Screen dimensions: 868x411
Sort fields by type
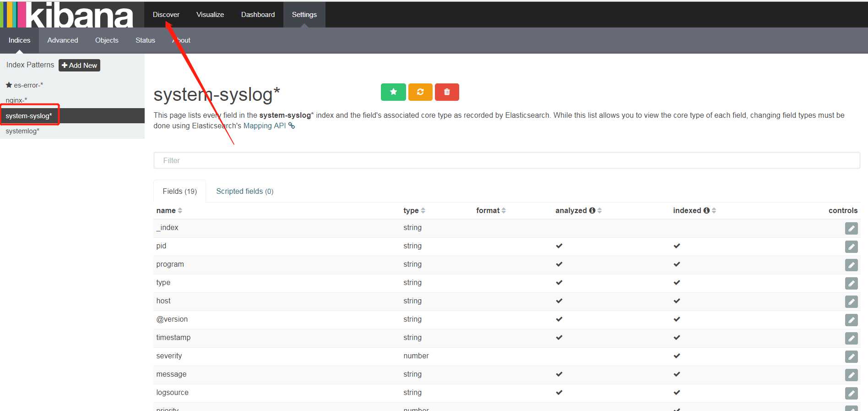pyautogui.click(x=423, y=210)
